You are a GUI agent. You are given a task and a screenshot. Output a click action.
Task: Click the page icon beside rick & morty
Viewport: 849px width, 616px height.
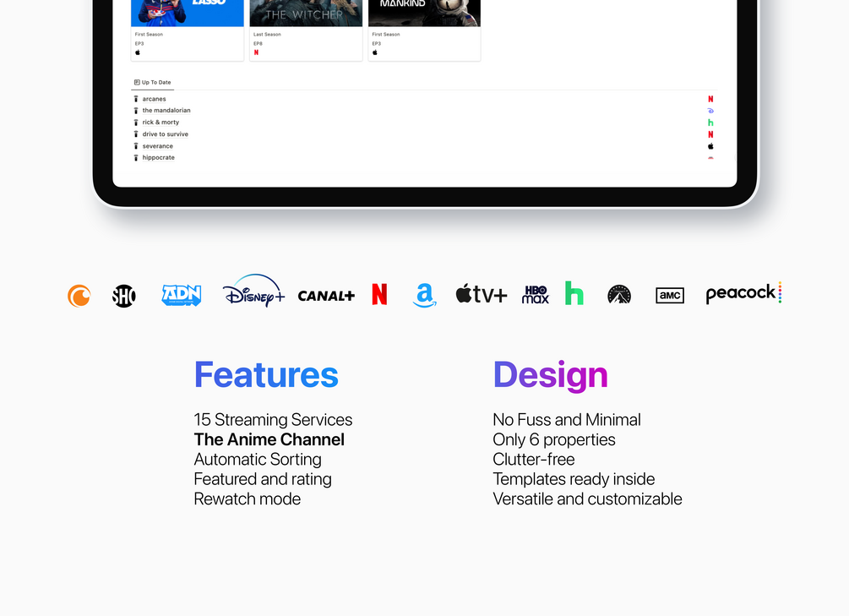point(136,123)
